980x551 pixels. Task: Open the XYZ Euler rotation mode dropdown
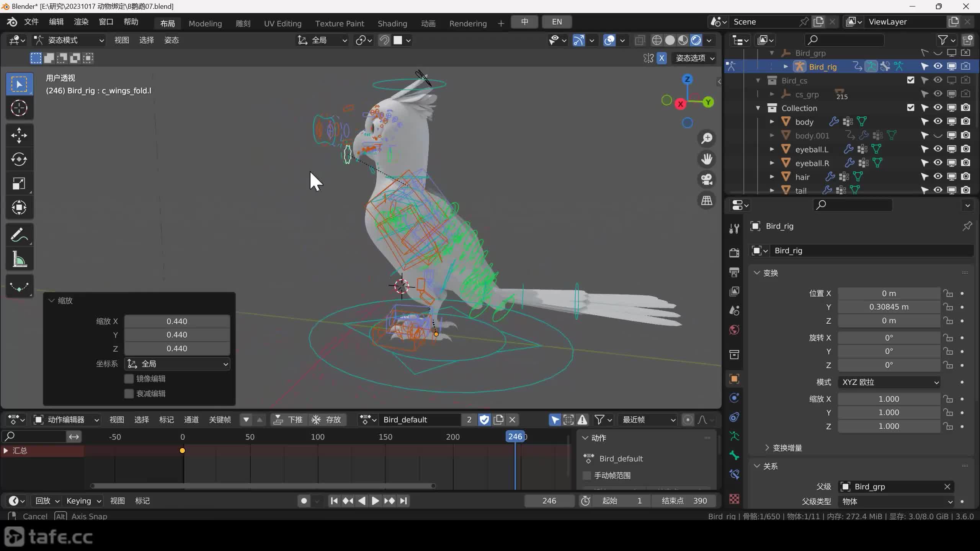(x=889, y=382)
